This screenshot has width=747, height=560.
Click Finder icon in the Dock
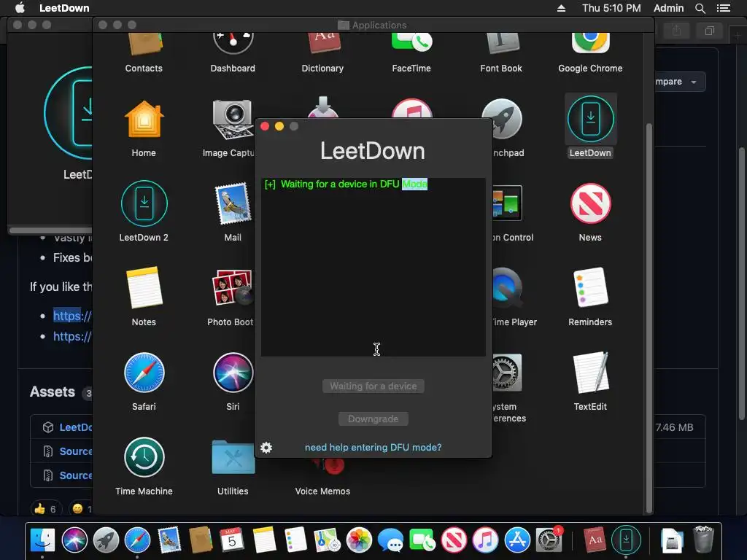pyautogui.click(x=42, y=540)
